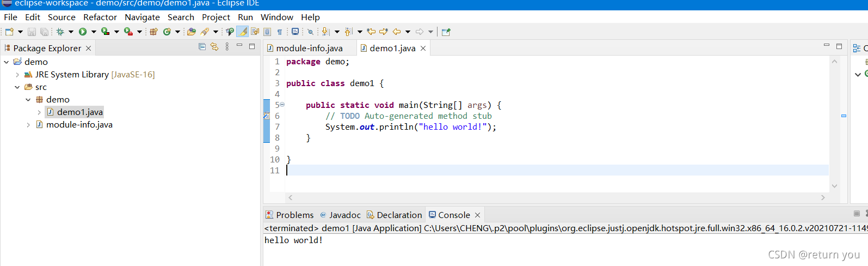Open the Back history dropdown arrow
868x266 pixels.
(x=408, y=32)
